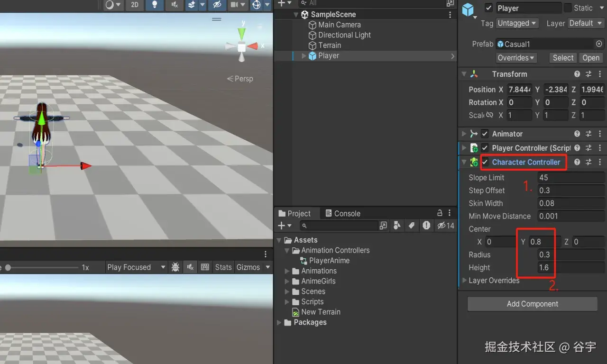Toggle scene lighting with the lightbulb icon
Image resolution: width=607 pixels, height=364 pixels.
coord(154,5)
